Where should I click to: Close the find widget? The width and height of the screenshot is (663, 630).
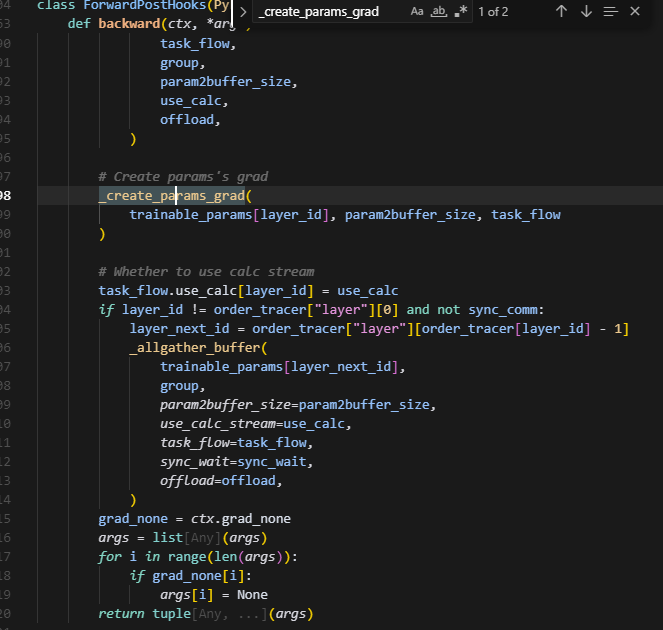636,12
